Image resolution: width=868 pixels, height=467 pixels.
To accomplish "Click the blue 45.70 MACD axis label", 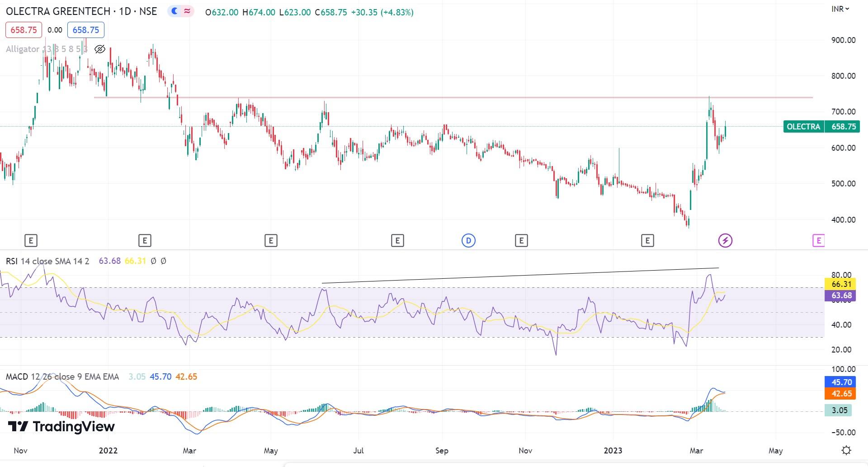I will click(841, 382).
